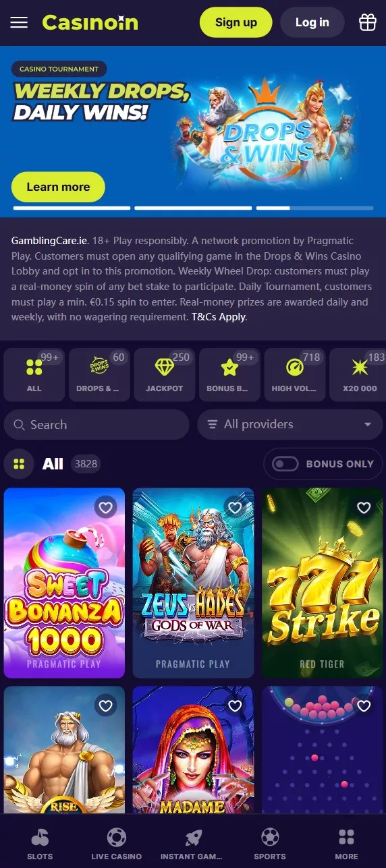This screenshot has height=868, width=386.
Task: Toggle the Bonus Only switch
Action: [x=285, y=464]
